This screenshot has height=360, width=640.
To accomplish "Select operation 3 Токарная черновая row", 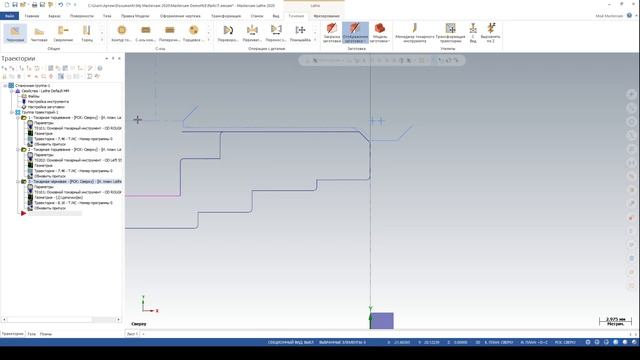I will tap(75, 182).
